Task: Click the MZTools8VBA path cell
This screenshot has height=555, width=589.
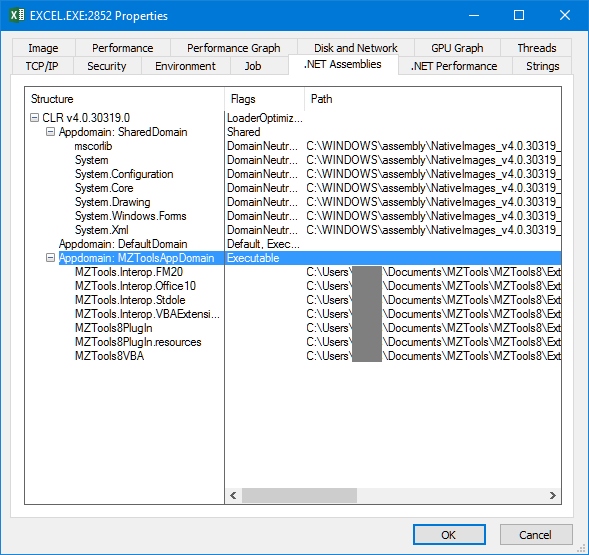Action: coord(433,356)
